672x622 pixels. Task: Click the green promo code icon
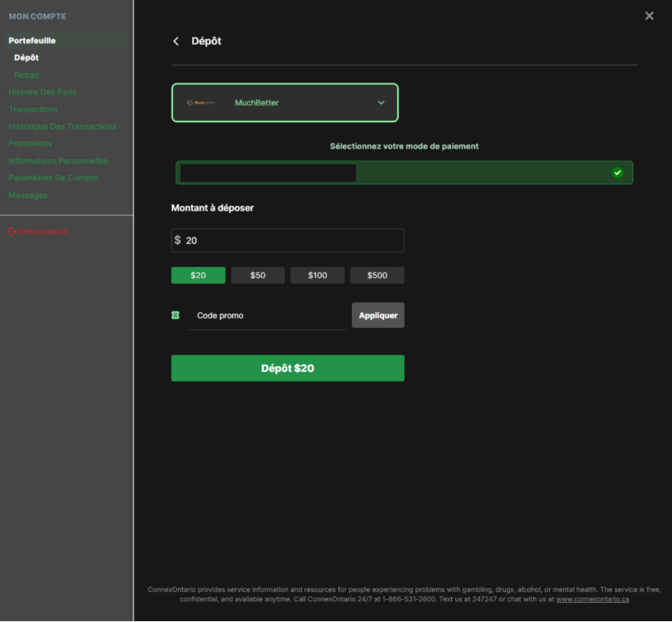coord(176,315)
